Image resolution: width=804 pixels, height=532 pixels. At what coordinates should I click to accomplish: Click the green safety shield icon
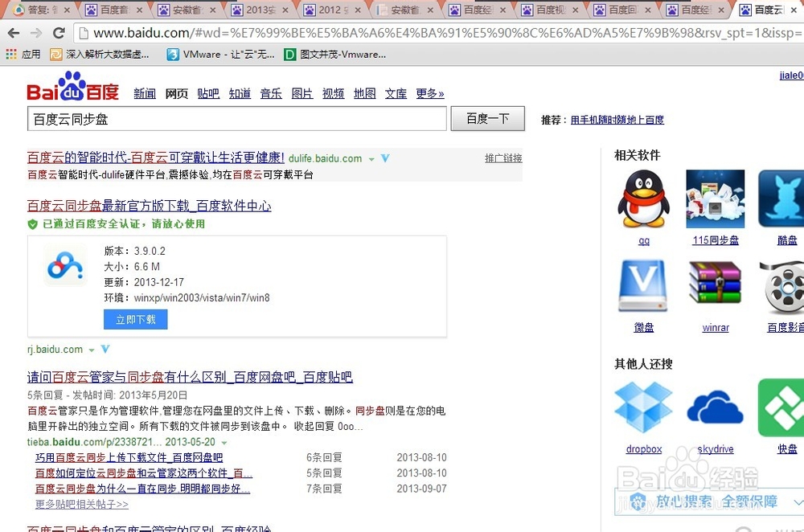coord(33,224)
